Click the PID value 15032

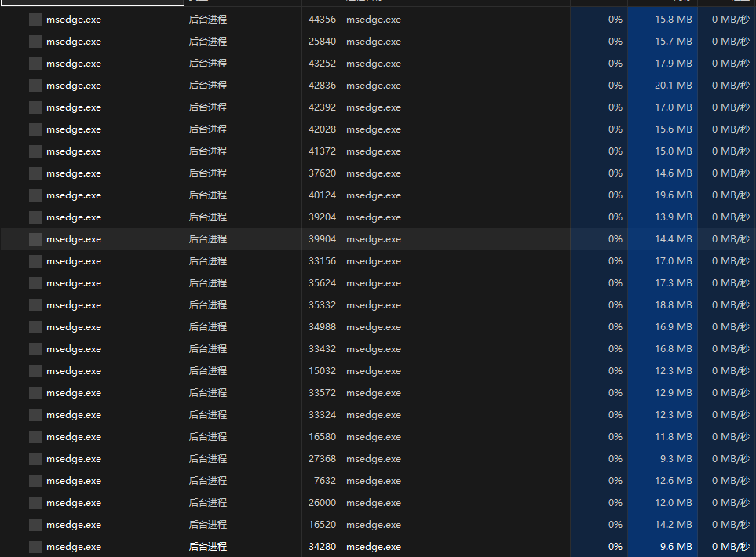pyautogui.click(x=322, y=371)
